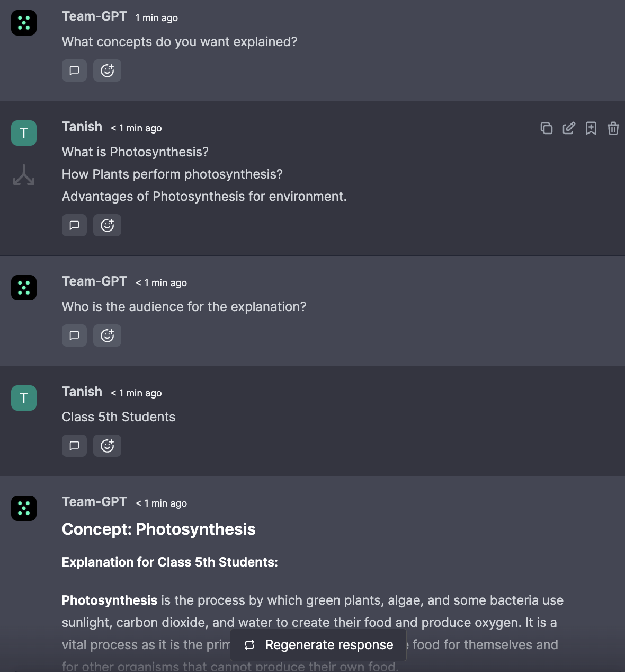This screenshot has height=672, width=625.
Task: React to 'Who is the audience' message
Action: [107, 335]
